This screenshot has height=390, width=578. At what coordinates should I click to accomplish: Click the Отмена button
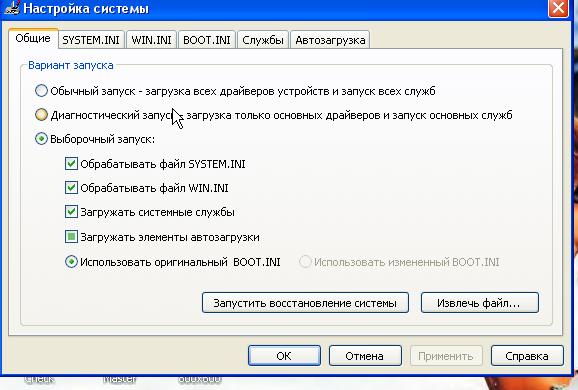(x=365, y=356)
